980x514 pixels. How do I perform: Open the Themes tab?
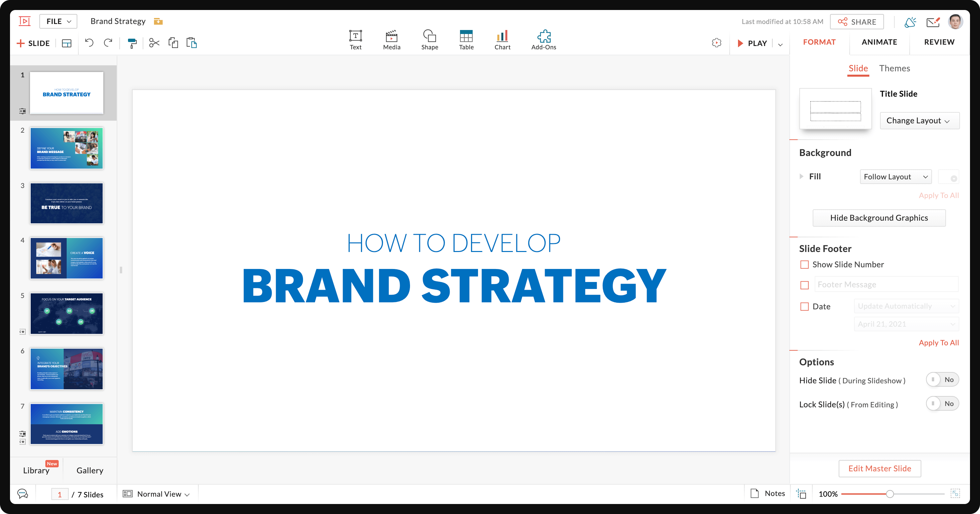point(894,68)
